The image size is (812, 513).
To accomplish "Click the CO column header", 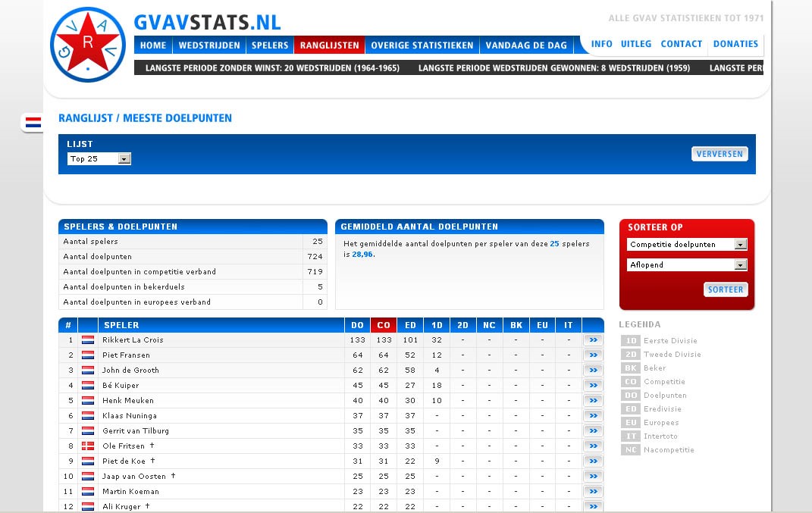I will pyautogui.click(x=384, y=325).
